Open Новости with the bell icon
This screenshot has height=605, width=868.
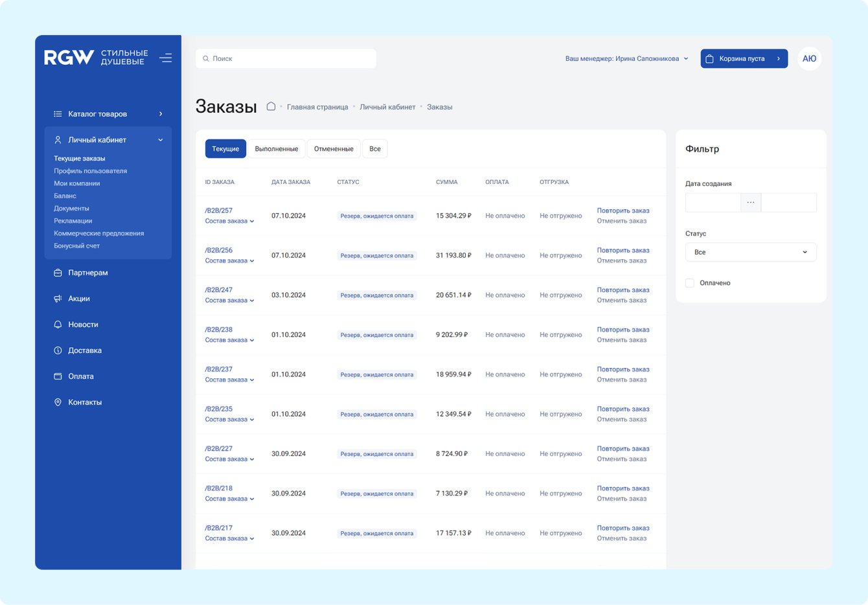(58, 325)
